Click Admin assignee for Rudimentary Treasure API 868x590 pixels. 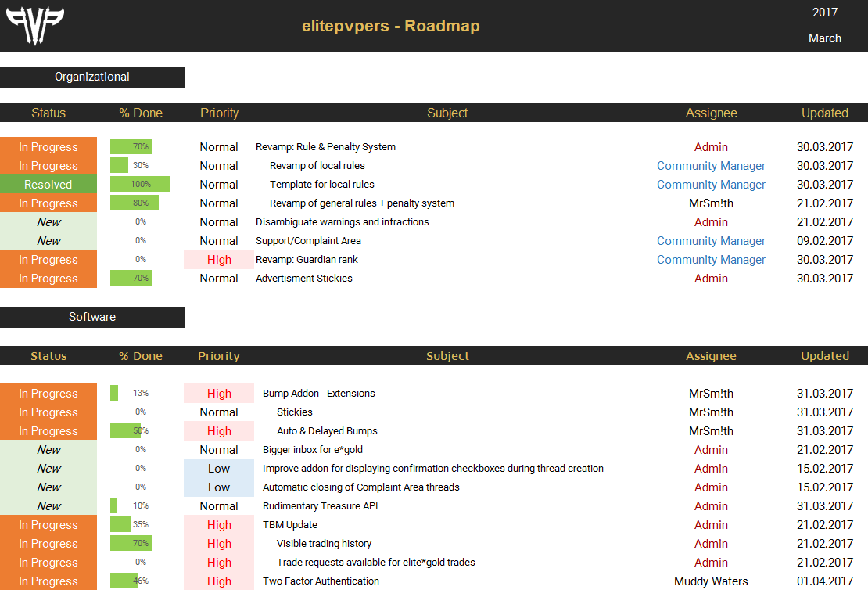coord(711,505)
